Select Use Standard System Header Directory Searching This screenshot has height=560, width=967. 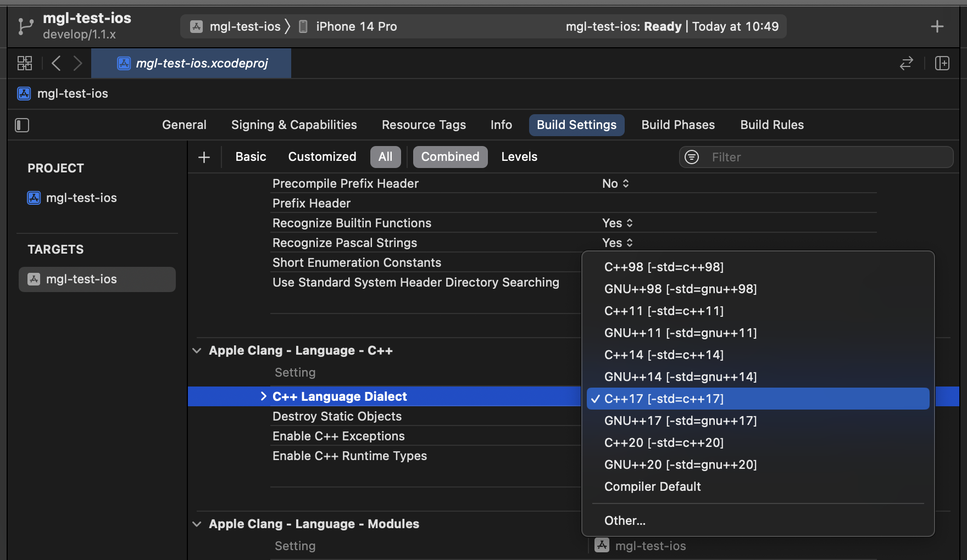click(416, 282)
